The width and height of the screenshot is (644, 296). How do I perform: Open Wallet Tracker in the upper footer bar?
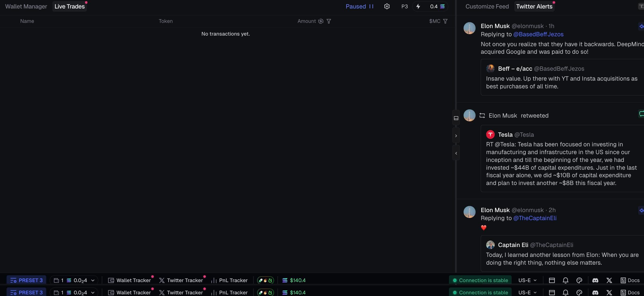(130, 280)
